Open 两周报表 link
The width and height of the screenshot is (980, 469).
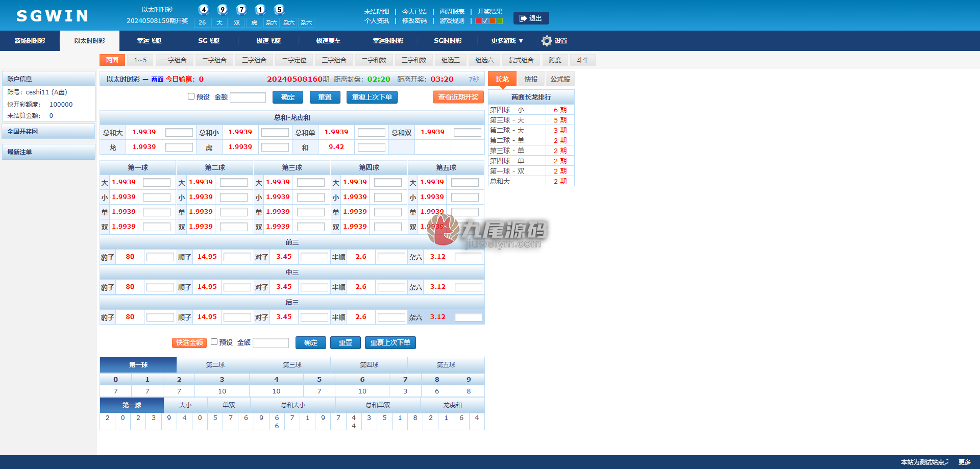pos(452,11)
